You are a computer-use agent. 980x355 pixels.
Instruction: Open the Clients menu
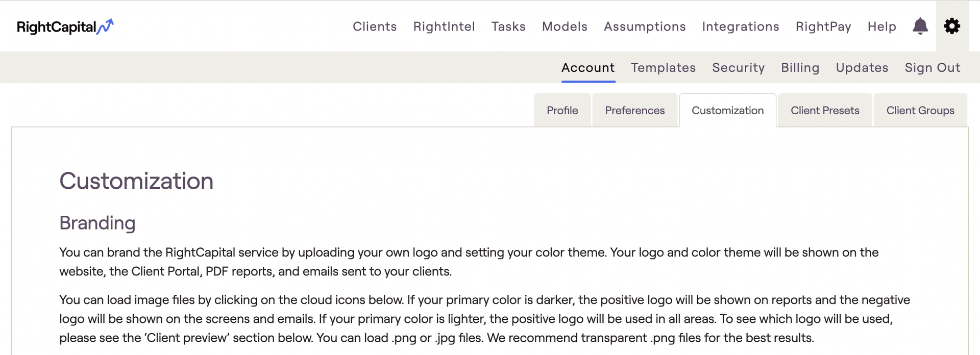point(375,27)
